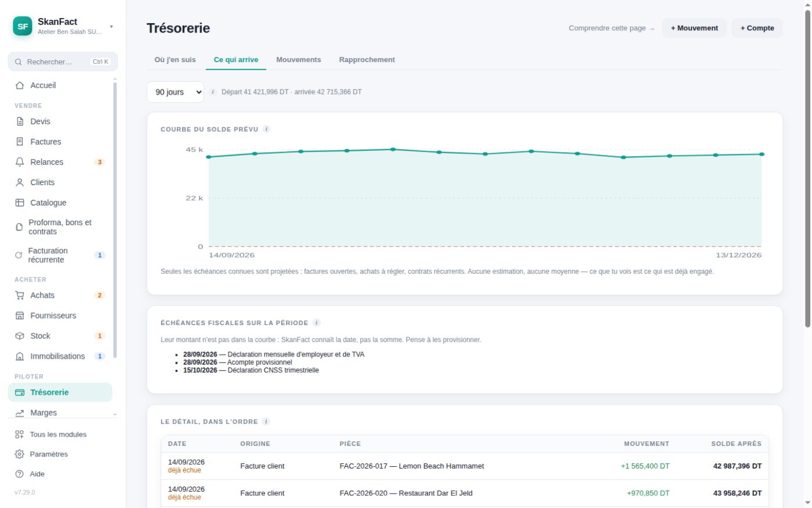Viewport: 812px width, 508px height.
Task: Click FAC-2026-017 — Lemon Beach Hammamet
Action: pos(412,466)
